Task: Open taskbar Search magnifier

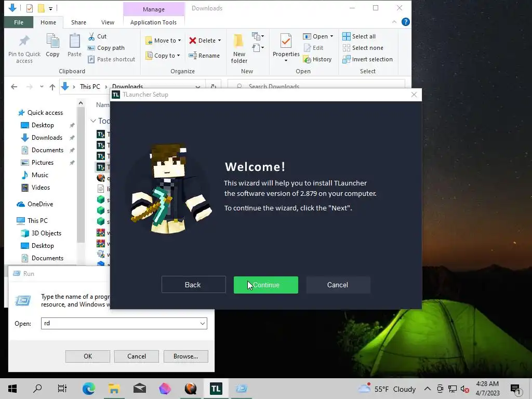Action: click(x=37, y=389)
